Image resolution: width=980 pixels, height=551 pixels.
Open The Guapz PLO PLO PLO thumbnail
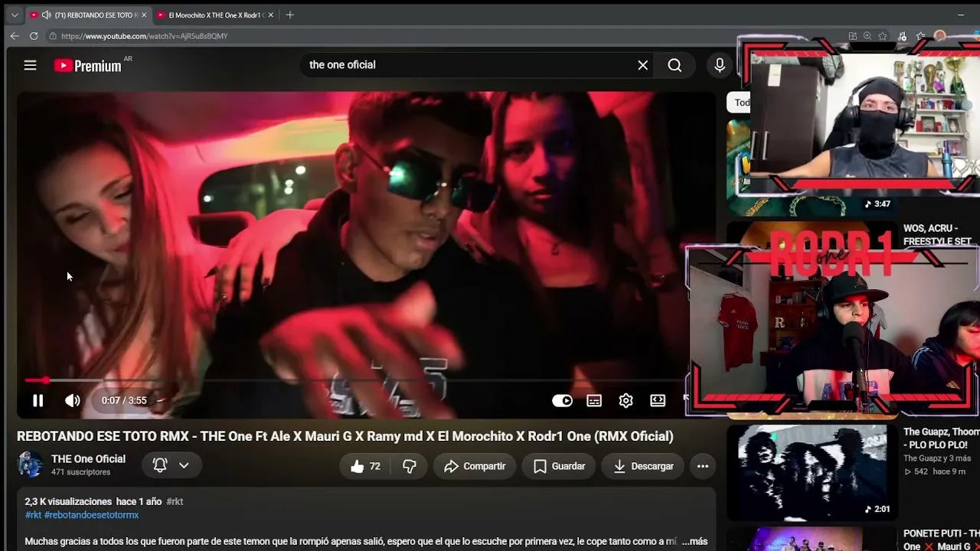(x=812, y=471)
